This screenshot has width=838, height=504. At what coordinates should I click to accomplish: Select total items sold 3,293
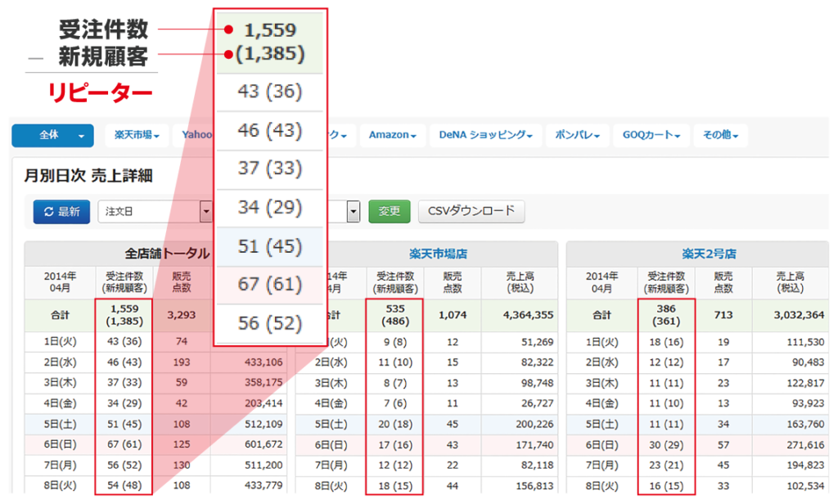[182, 315]
